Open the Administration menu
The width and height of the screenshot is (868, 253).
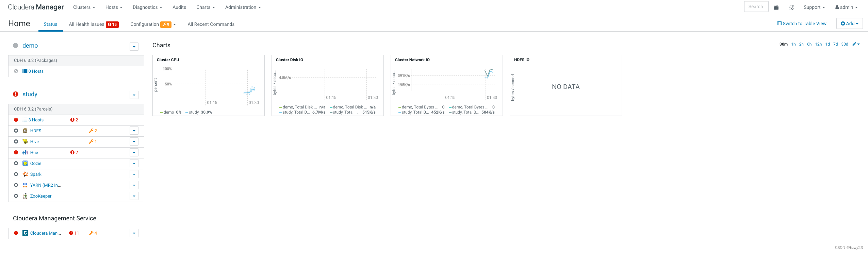pyautogui.click(x=243, y=7)
